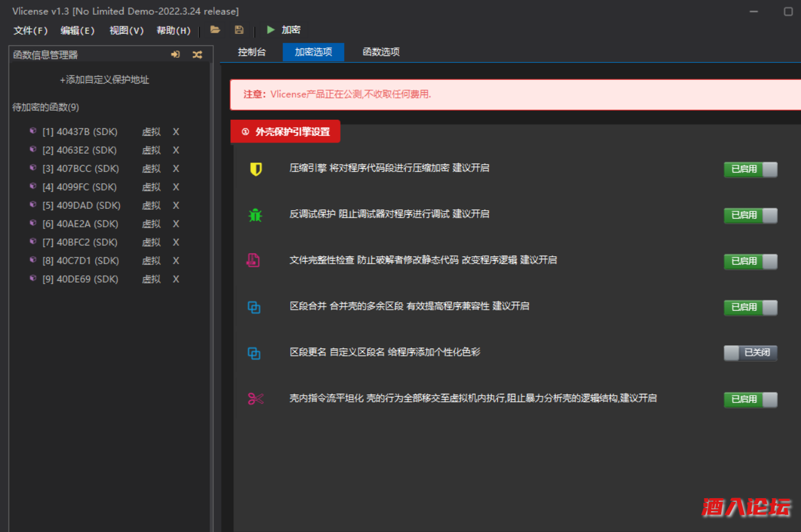Switch to the 控制台 tab
This screenshot has width=801, height=532.
[x=252, y=52]
